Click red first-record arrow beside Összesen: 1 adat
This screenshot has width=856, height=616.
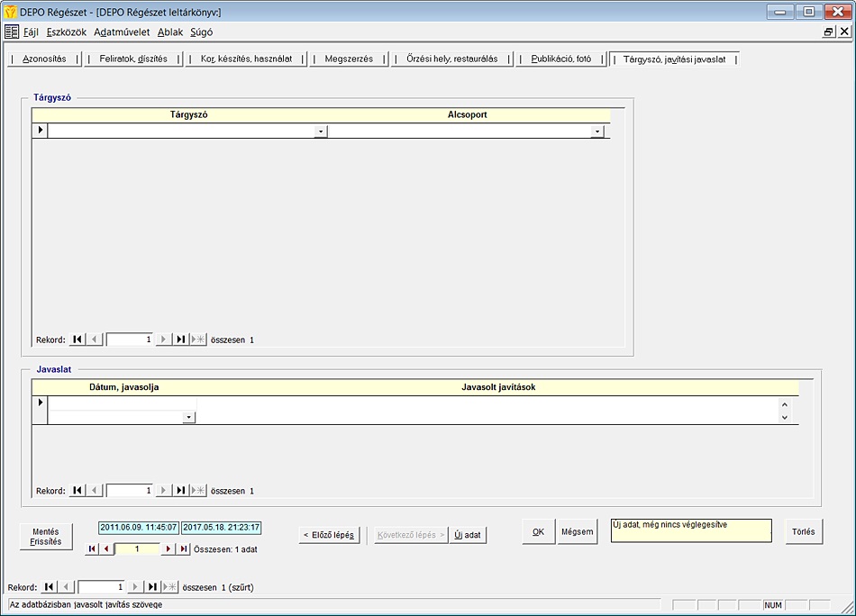coord(92,548)
